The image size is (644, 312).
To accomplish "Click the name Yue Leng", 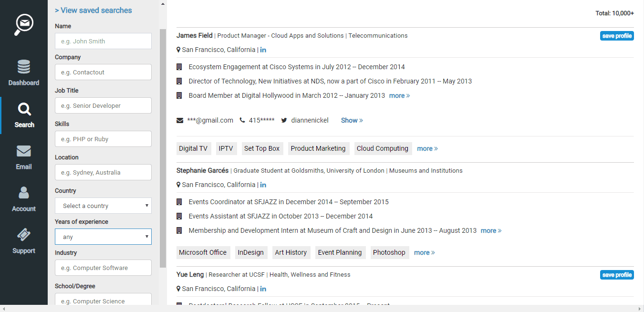I will point(190,274).
